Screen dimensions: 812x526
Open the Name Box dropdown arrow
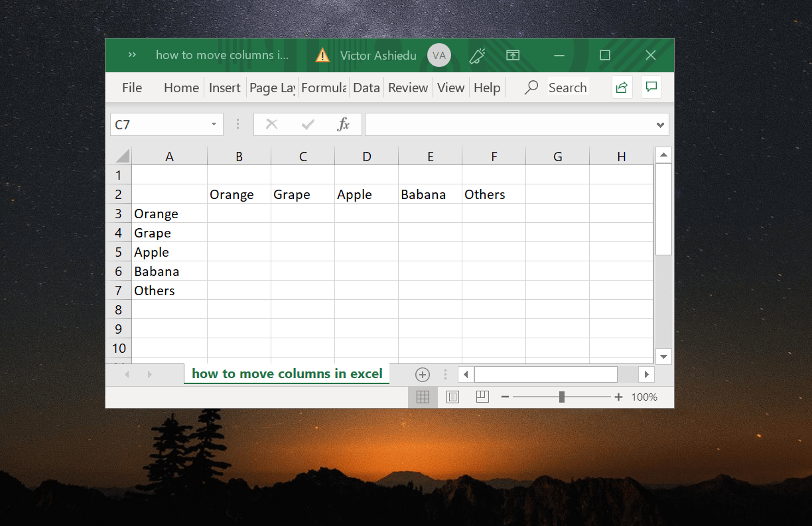tap(214, 124)
